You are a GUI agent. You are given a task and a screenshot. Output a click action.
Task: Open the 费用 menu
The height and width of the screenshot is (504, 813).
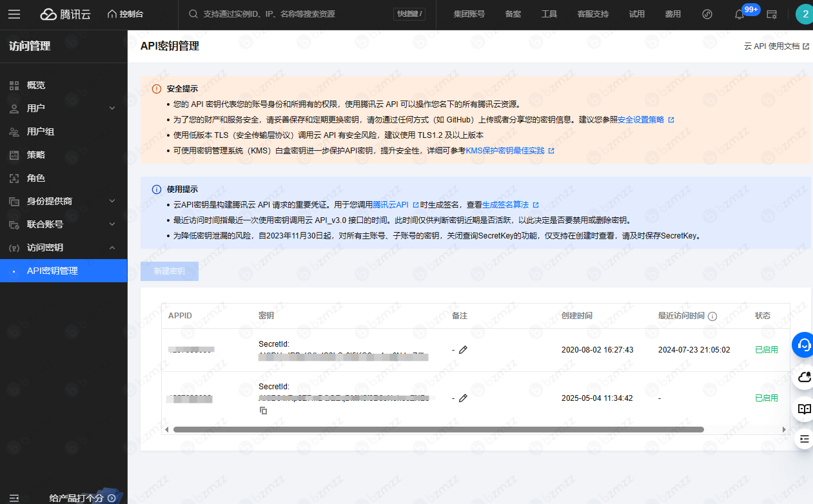(x=673, y=14)
